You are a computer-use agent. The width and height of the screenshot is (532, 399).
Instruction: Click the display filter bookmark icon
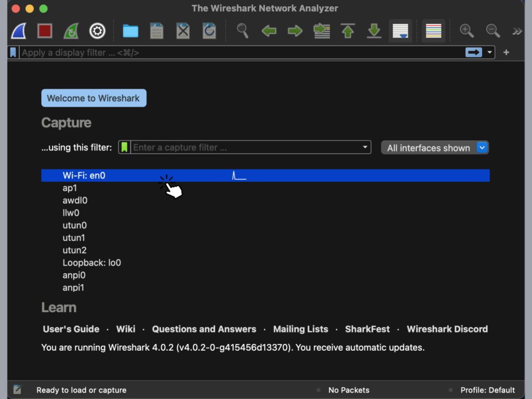14,52
